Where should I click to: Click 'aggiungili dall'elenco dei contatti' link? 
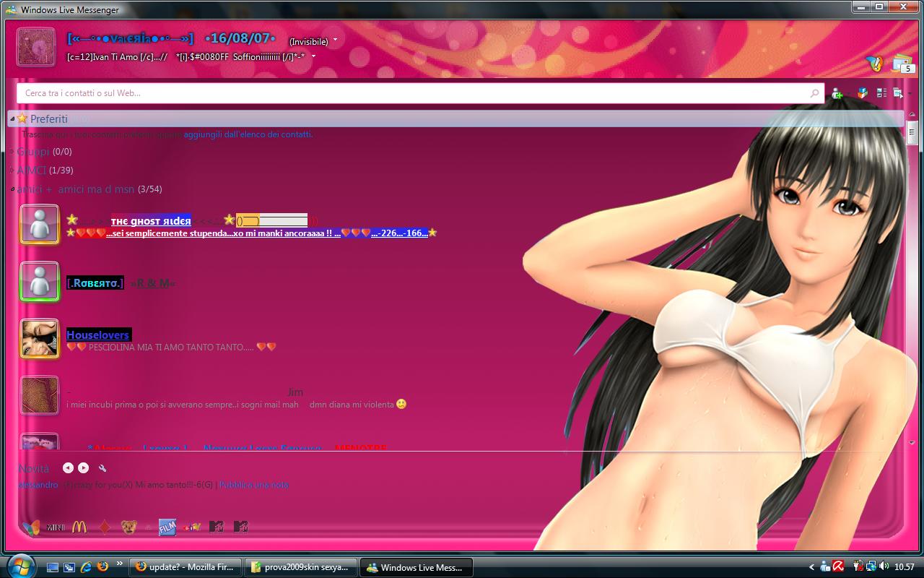(248, 134)
